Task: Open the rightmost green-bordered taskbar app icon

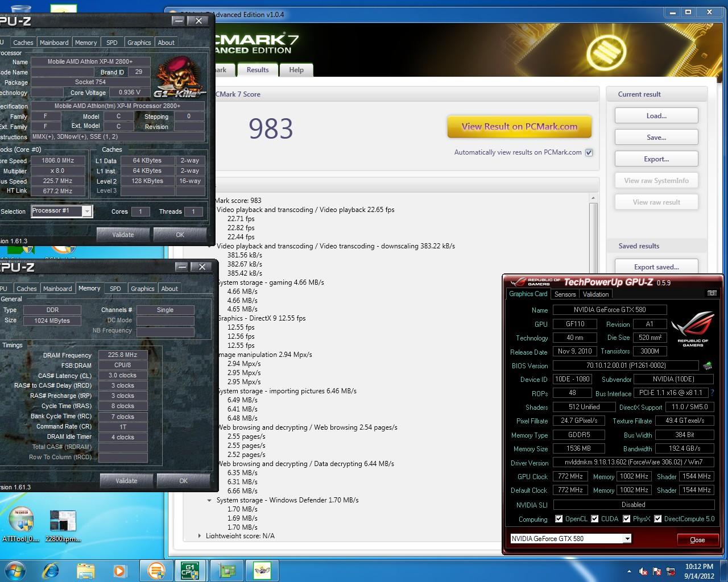Action: 262,570
